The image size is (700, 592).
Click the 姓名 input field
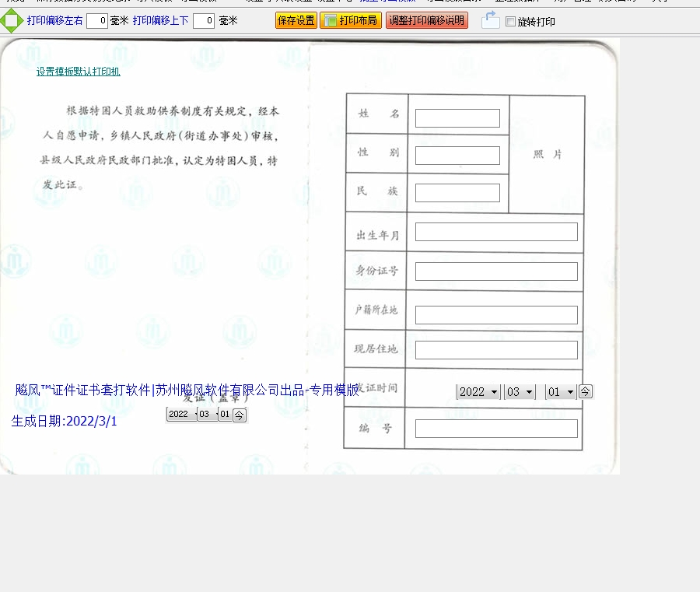click(x=457, y=118)
